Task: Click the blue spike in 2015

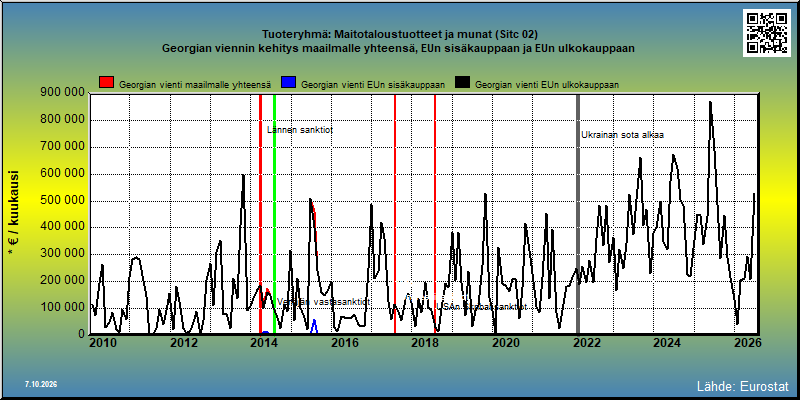Action: pos(314,326)
